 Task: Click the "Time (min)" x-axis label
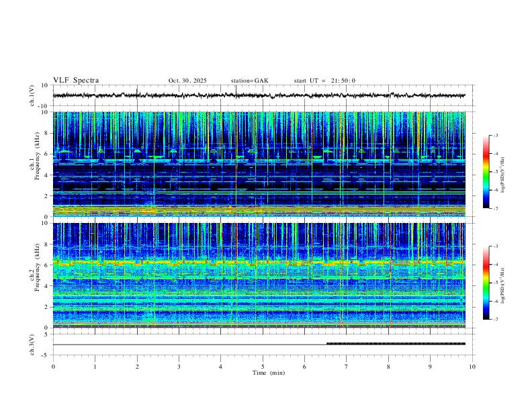click(269, 373)
